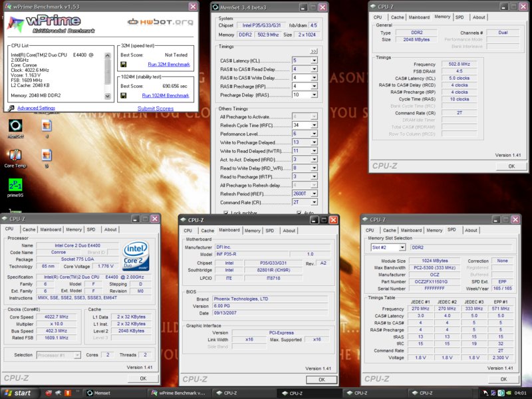This screenshot has width=532, height=399.
Task: Click the HWBot.org logo in wPrime
Action: [x=160, y=22]
